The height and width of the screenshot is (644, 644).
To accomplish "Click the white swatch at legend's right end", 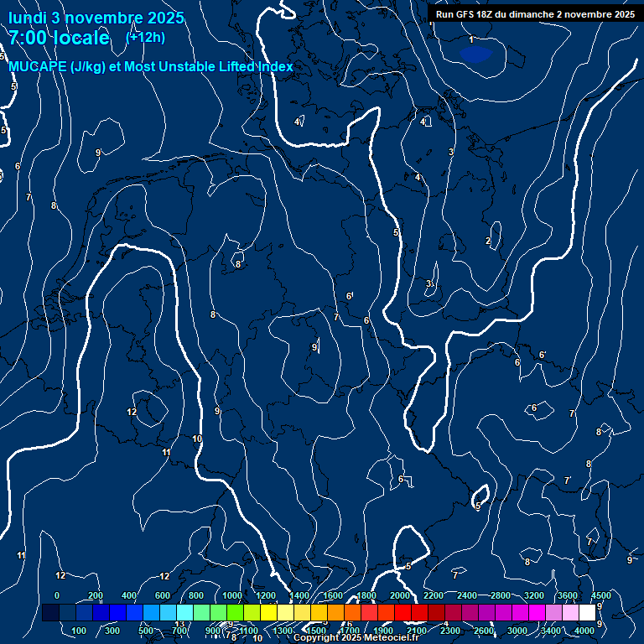I will click(x=587, y=613).
